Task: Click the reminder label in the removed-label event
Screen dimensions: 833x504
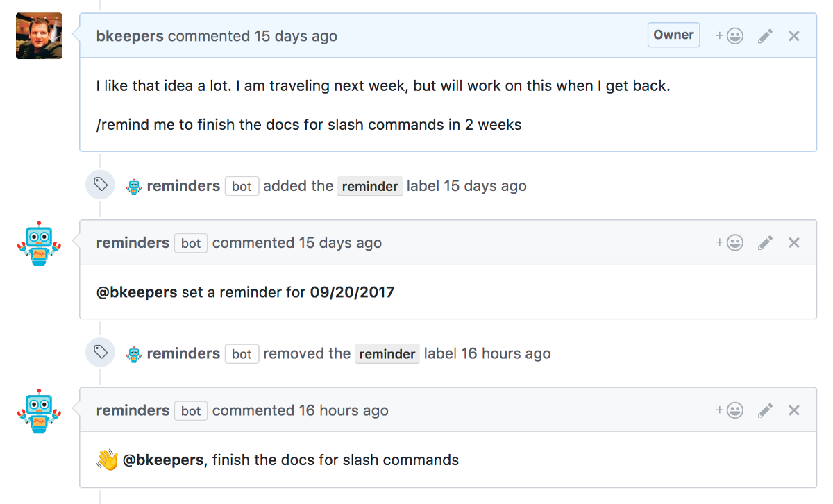Action: point(387,354)
